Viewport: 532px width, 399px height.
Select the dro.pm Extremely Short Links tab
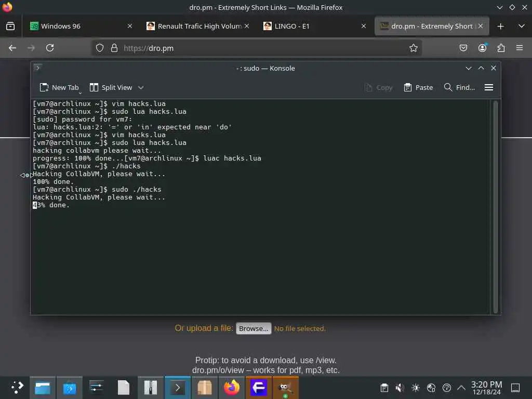[x=431, y=26]
